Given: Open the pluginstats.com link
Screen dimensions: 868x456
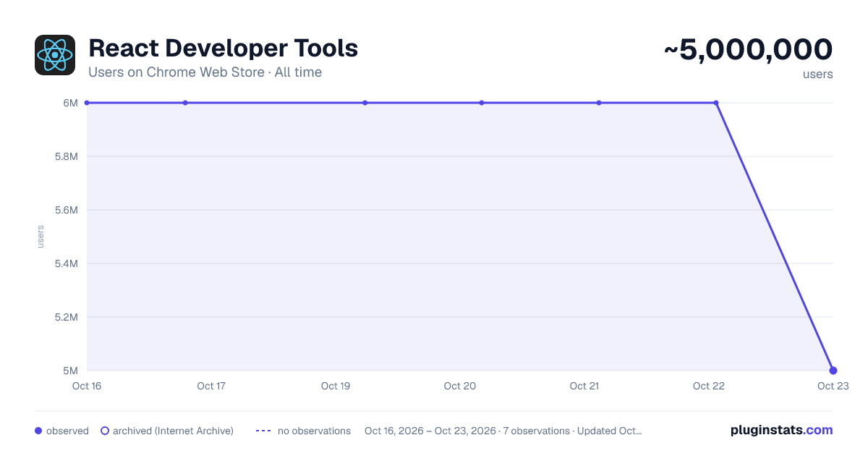Looking at the screenshot, I should pyautogui.click(x=782, y=430).
